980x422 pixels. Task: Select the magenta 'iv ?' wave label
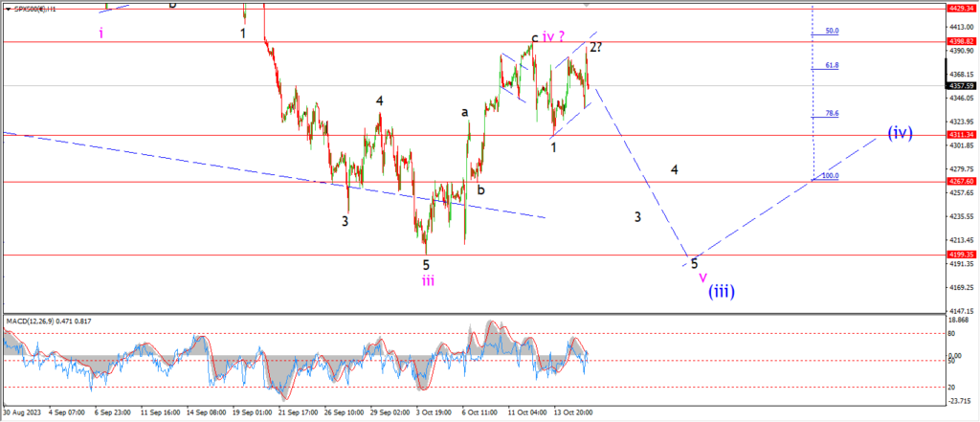(x=556, y=37)
